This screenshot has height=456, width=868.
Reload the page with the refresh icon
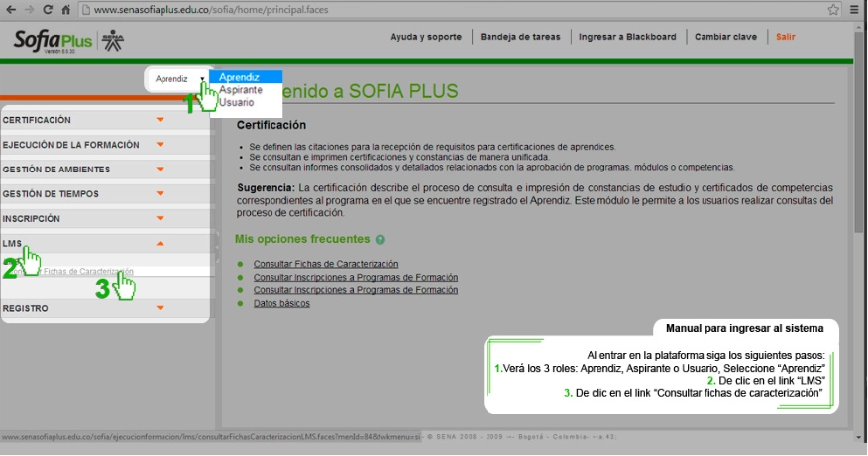(x=48, y=10)
